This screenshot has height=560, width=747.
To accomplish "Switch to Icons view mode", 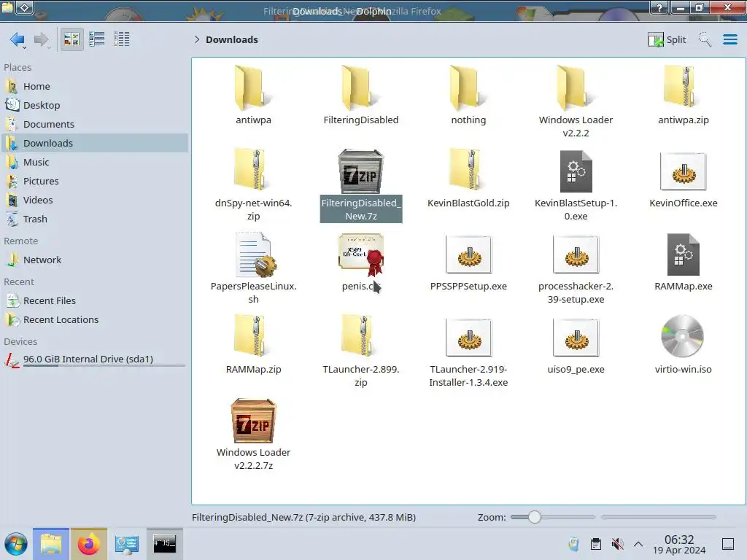I will click(x=71, y=39).
